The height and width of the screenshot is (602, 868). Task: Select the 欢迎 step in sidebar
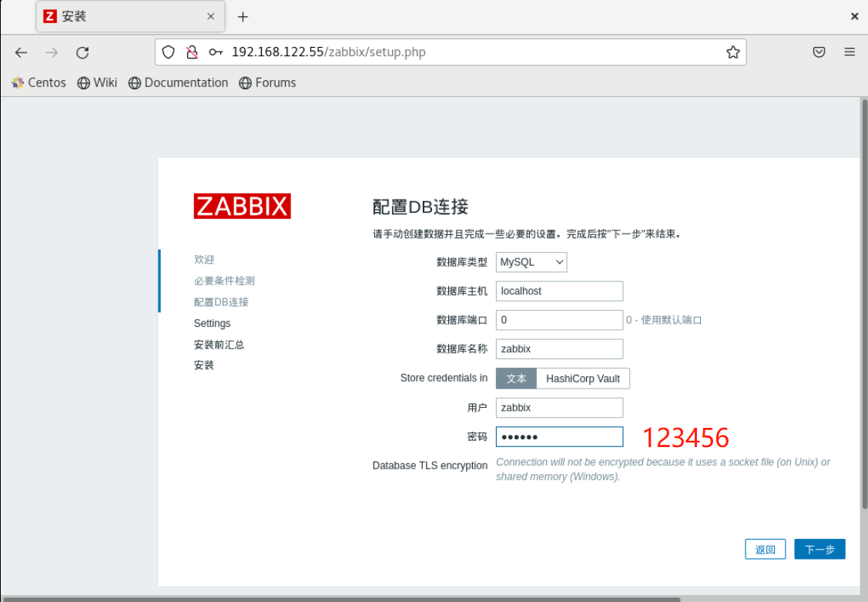pos(203,259)
